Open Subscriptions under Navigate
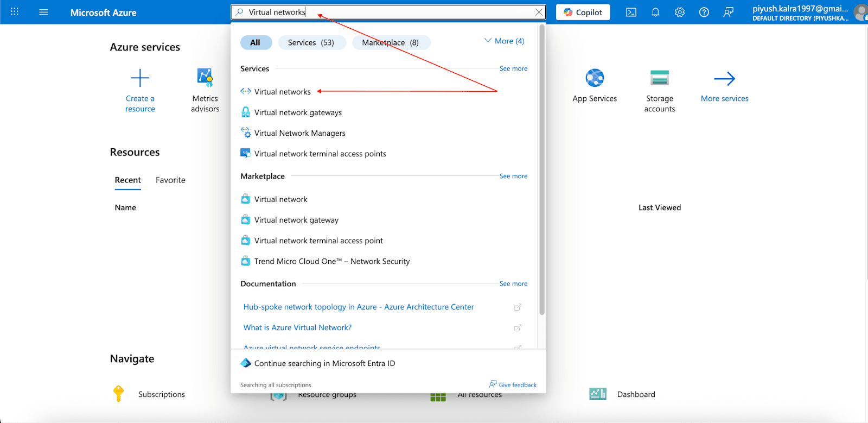Image resolution: width=868 pixels, height=423 pixels. [x=162, y=394]
